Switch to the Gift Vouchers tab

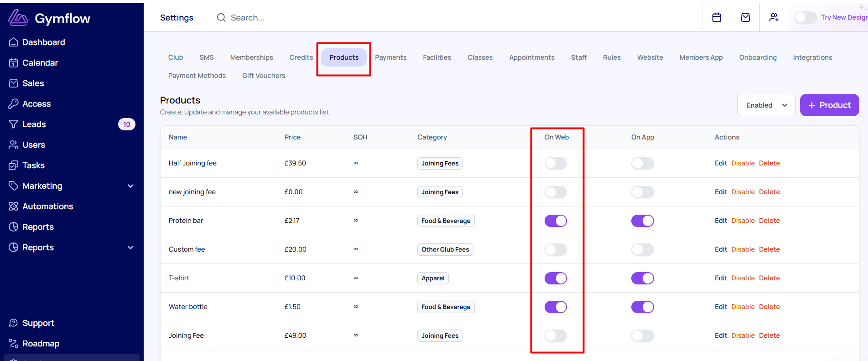(x=264, y=76)
